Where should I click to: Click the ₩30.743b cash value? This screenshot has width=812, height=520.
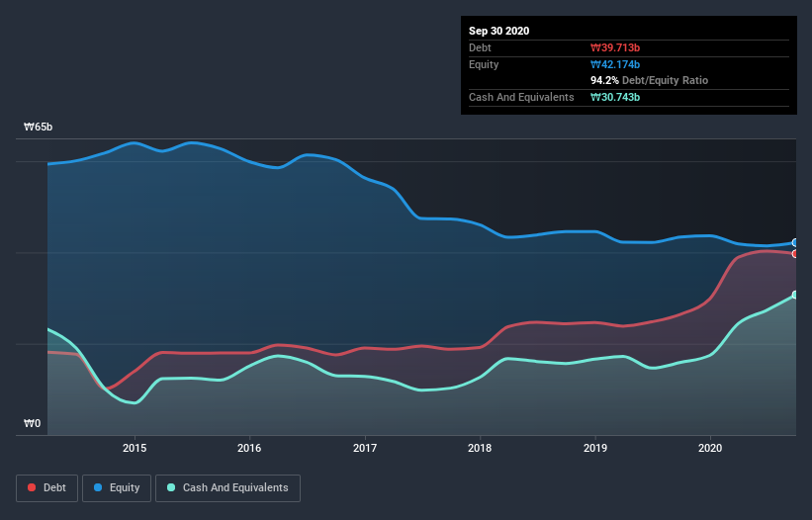(x=615, y=97)
